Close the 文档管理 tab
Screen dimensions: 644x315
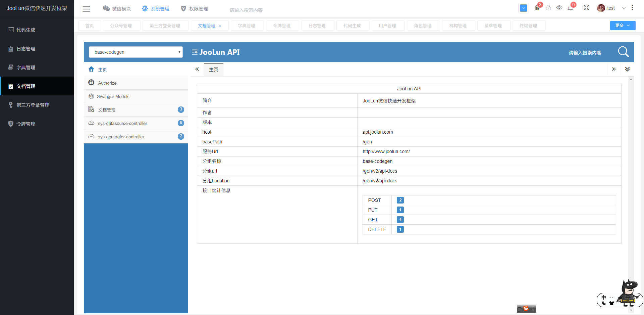pos(220,26)
